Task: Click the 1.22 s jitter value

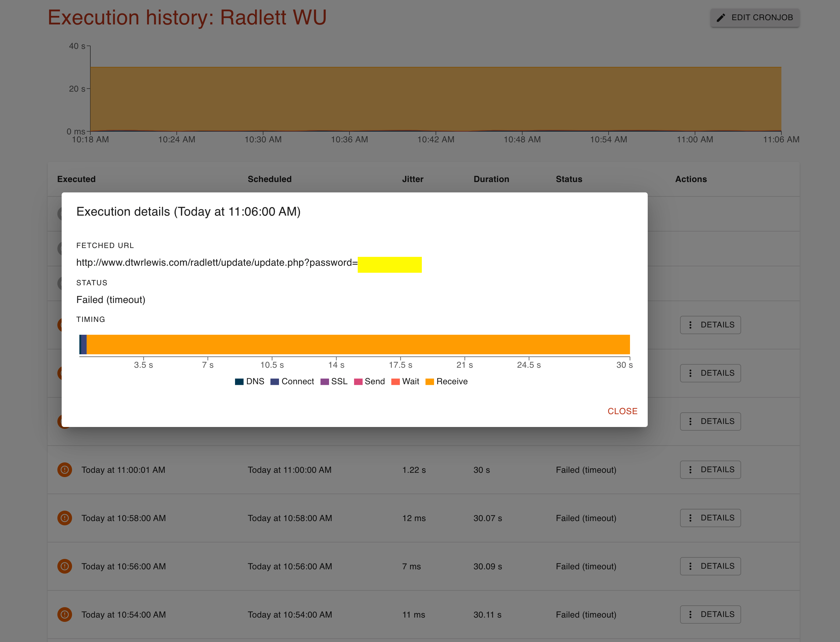Action: tap(414, 470)
